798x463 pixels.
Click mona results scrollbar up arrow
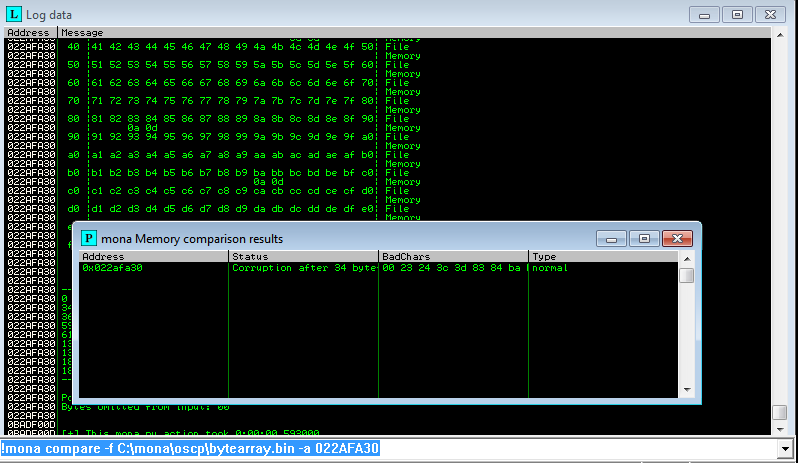point(687,258)
